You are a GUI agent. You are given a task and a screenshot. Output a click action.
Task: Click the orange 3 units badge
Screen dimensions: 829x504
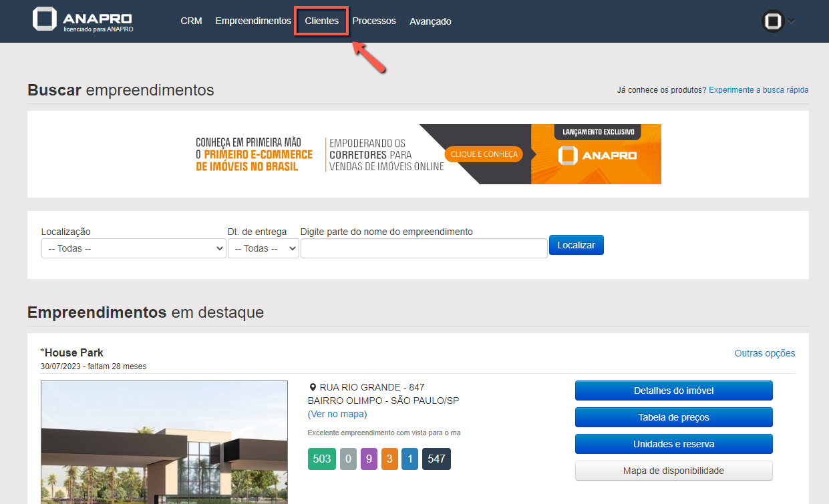[x=389, y=459]
